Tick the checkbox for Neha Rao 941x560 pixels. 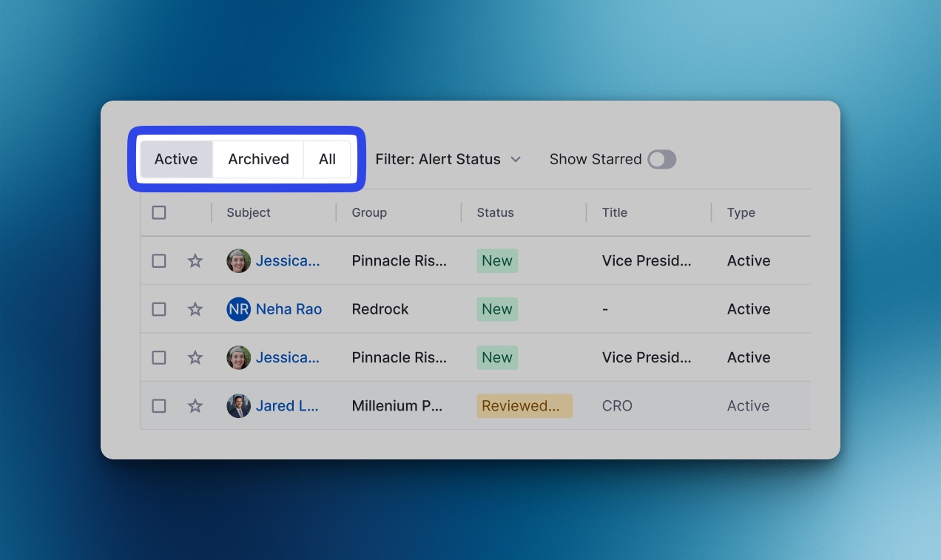159,309
